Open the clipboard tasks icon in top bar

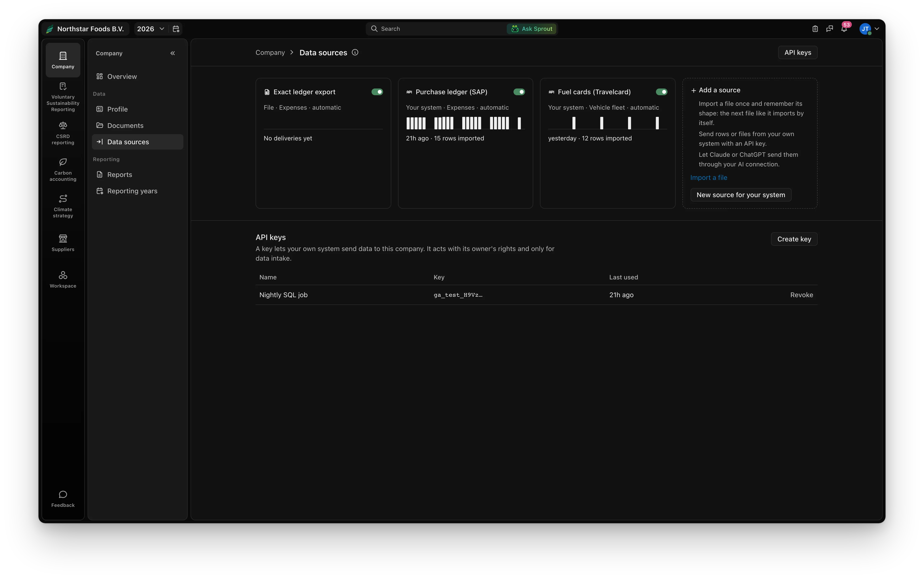(815, 29)
